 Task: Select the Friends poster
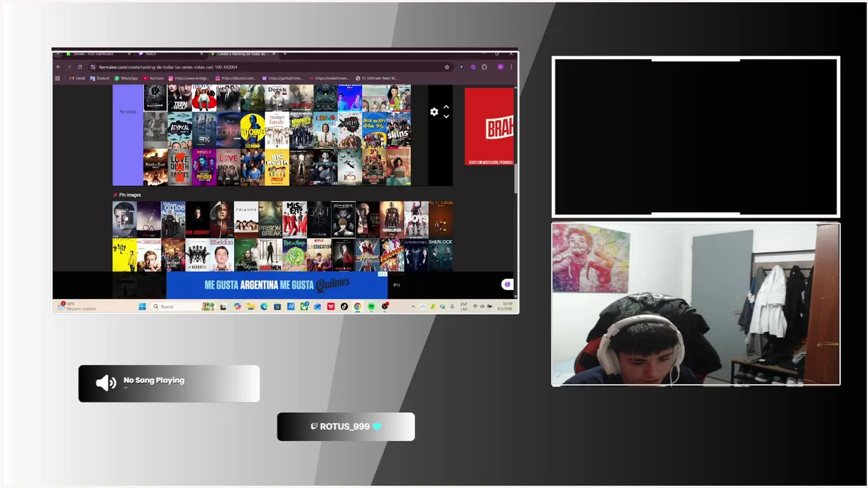click(246, 220)
